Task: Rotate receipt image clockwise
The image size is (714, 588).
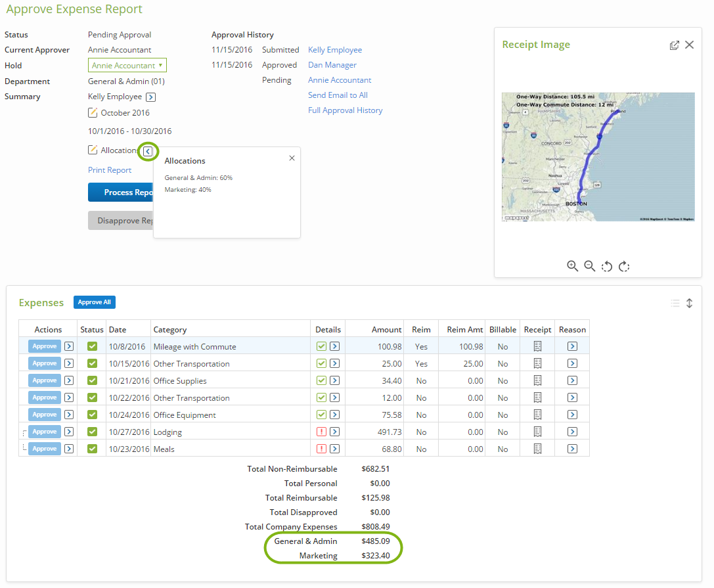Action: click(624, 267)
